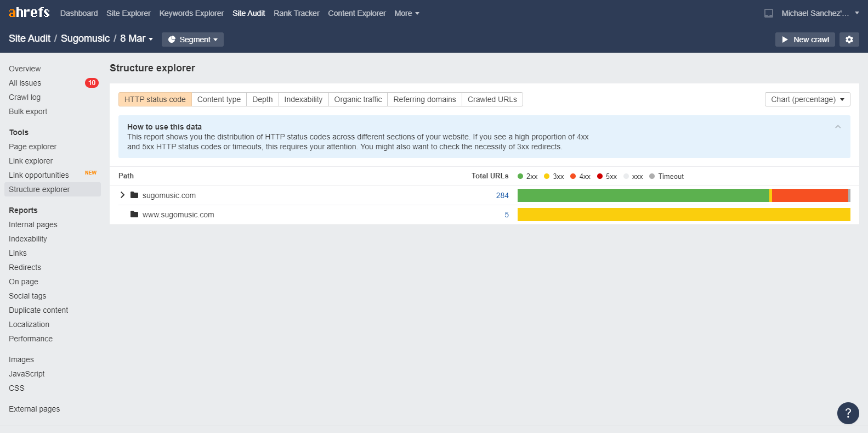Open the Chart (percentage) view dropdown
The image size is (868, 433).
(x=808, y=99)
